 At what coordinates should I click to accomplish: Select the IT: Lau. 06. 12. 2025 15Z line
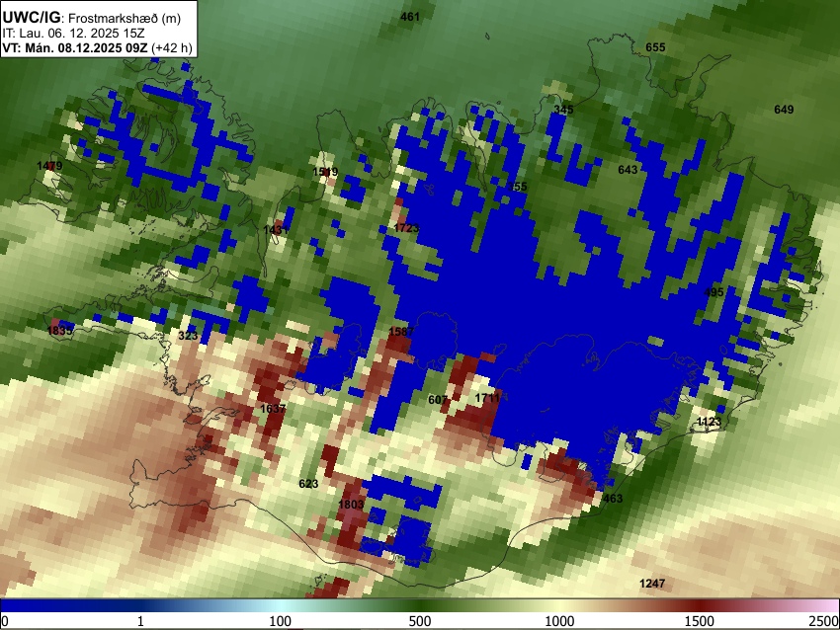(x=73, y=34)
